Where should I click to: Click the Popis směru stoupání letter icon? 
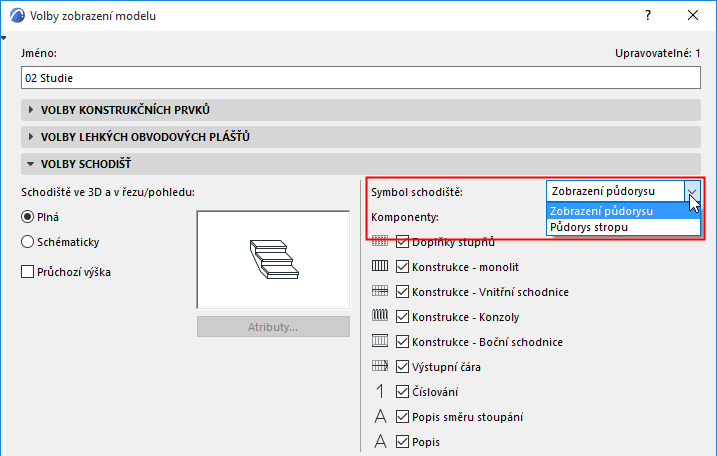click(x=380, y=417)
